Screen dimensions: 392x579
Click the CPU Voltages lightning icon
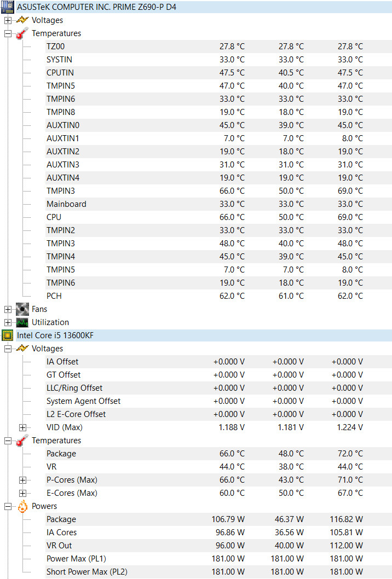click(22, 348)
